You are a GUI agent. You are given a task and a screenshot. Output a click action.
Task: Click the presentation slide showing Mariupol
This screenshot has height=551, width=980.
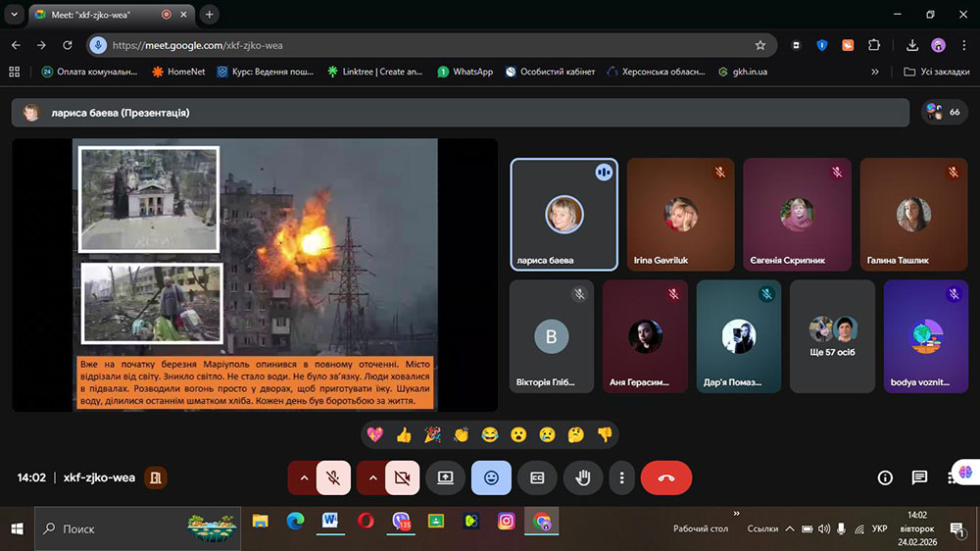click(255, 274)
